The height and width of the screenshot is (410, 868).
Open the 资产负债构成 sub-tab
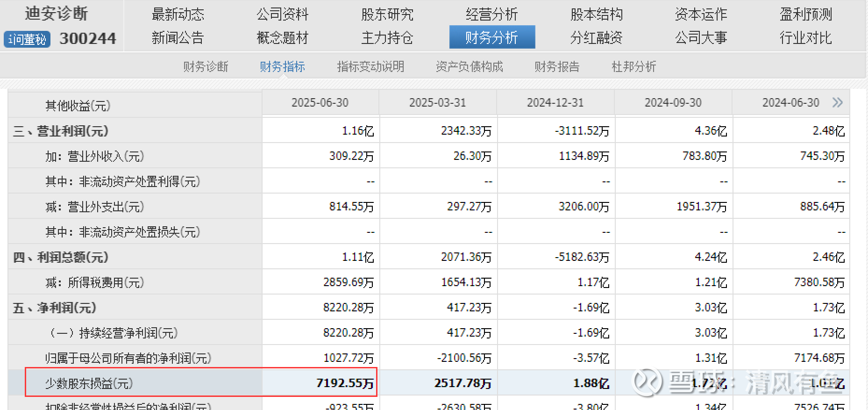pos(469,67)
